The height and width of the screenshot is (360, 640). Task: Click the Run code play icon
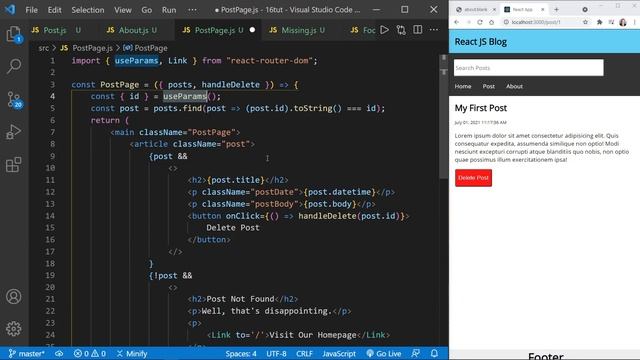tap(384, 30)
